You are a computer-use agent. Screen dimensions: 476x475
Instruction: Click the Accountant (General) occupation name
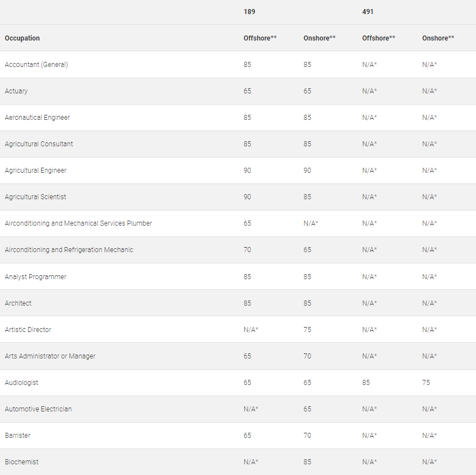(37, 65)
